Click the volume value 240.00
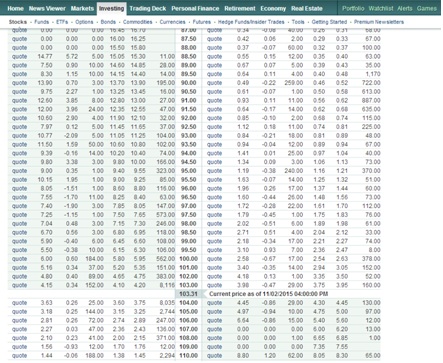 294,171
